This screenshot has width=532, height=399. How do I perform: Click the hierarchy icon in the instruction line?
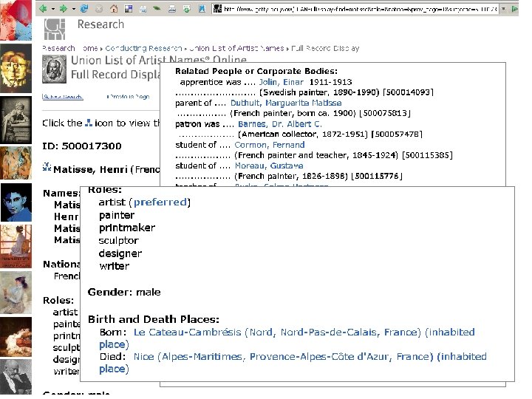[89, 123]
